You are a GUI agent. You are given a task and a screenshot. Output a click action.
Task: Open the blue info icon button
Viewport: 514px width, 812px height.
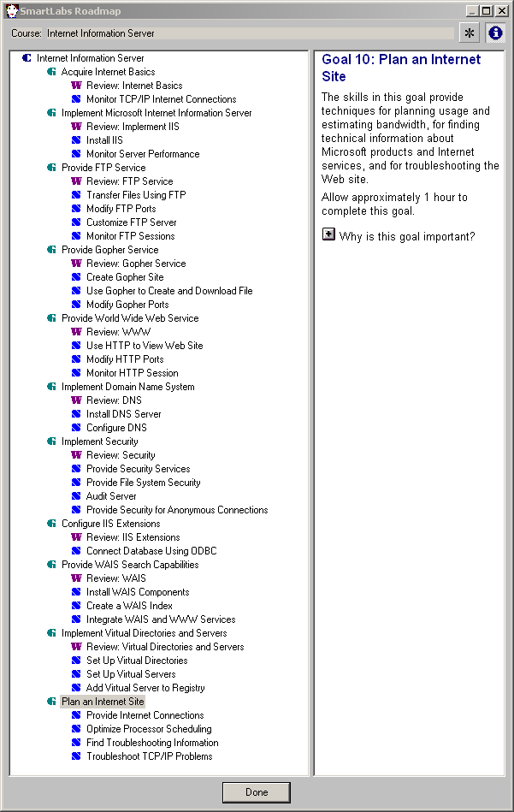(x=495, y=33)
